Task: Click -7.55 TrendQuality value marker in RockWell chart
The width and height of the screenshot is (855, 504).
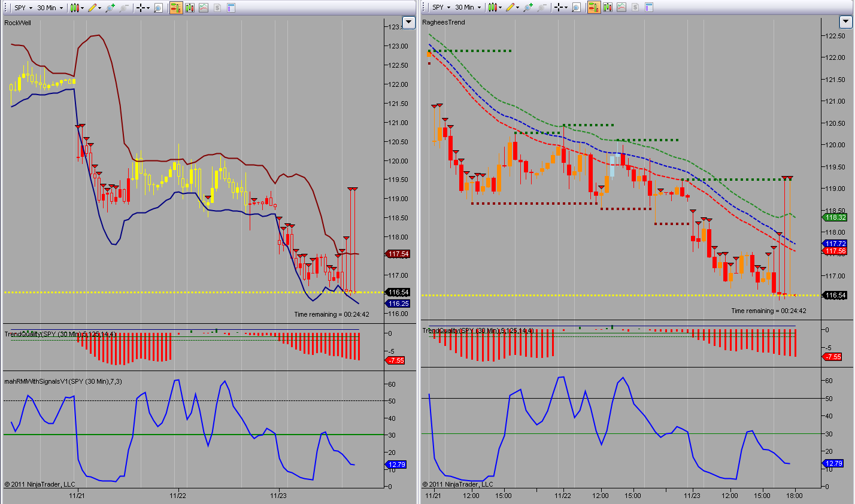Action: point(395,360)
